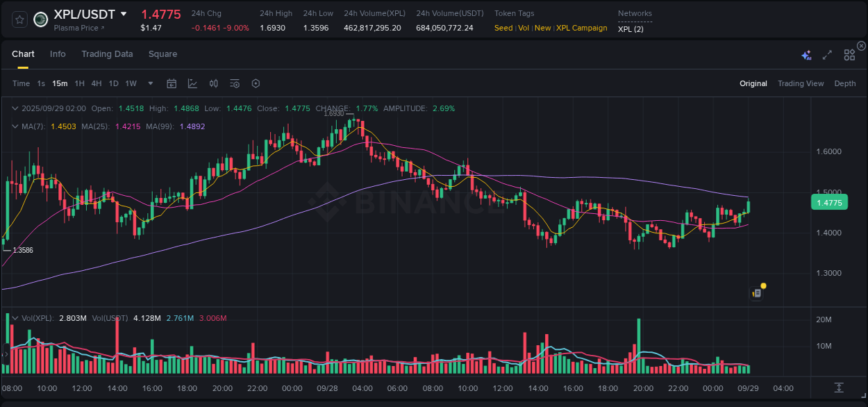Select the candlestick settings icon
The width and height of the screenshot is (868, 407).
click(213, 83)
